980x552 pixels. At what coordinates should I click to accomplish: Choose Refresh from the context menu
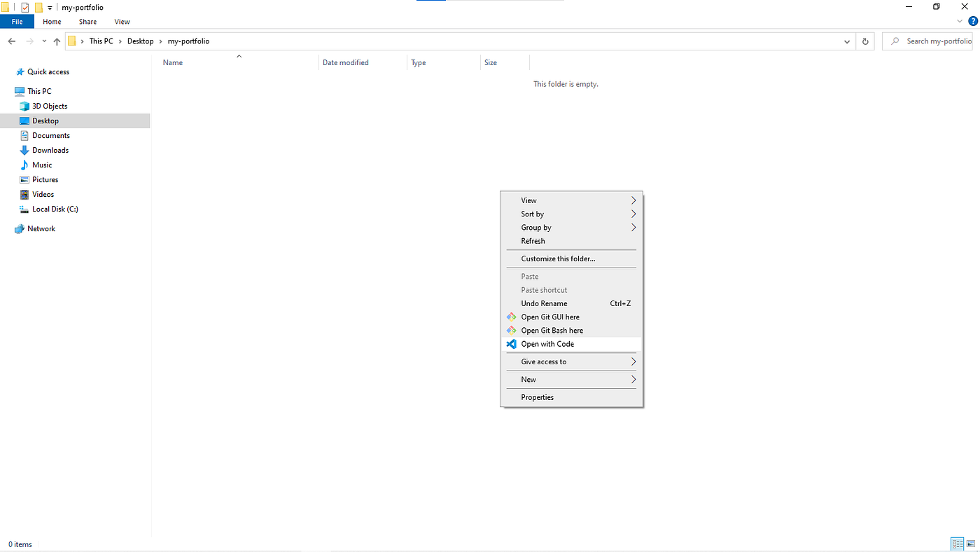pyautogui.click(x=571, y=240)
